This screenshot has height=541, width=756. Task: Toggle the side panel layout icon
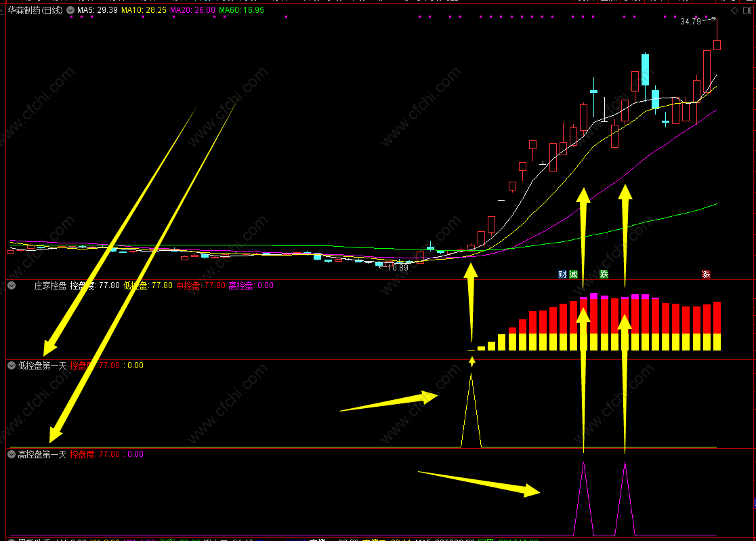747,10
